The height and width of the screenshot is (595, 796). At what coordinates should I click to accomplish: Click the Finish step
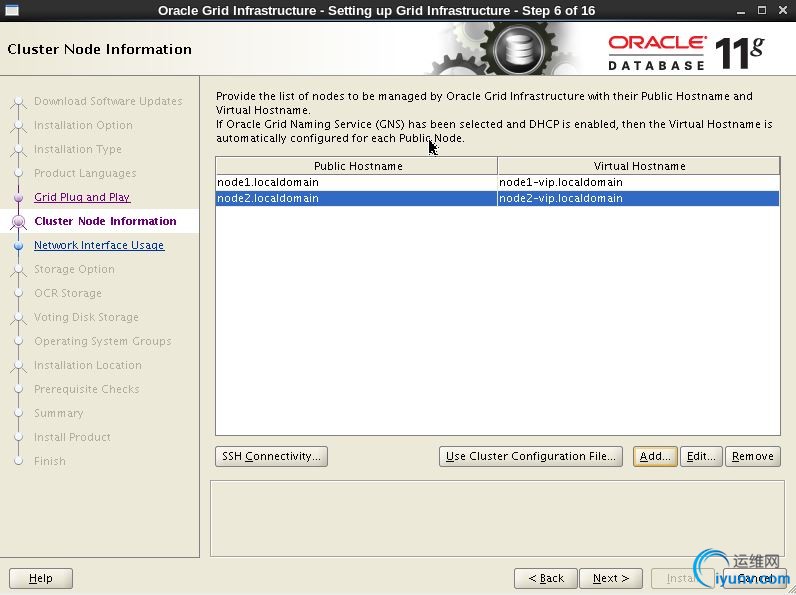pyautogui.click(x=50, y=461)
